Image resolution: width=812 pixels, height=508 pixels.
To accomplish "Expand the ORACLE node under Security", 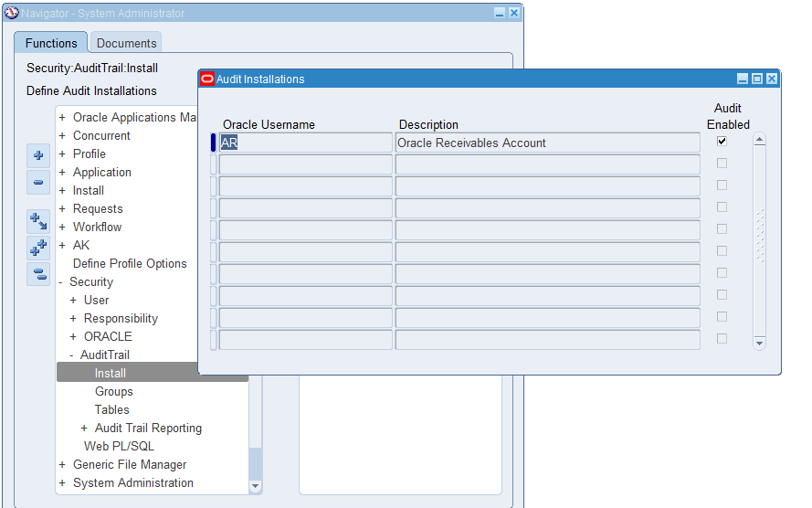I will tap(73, 336).
